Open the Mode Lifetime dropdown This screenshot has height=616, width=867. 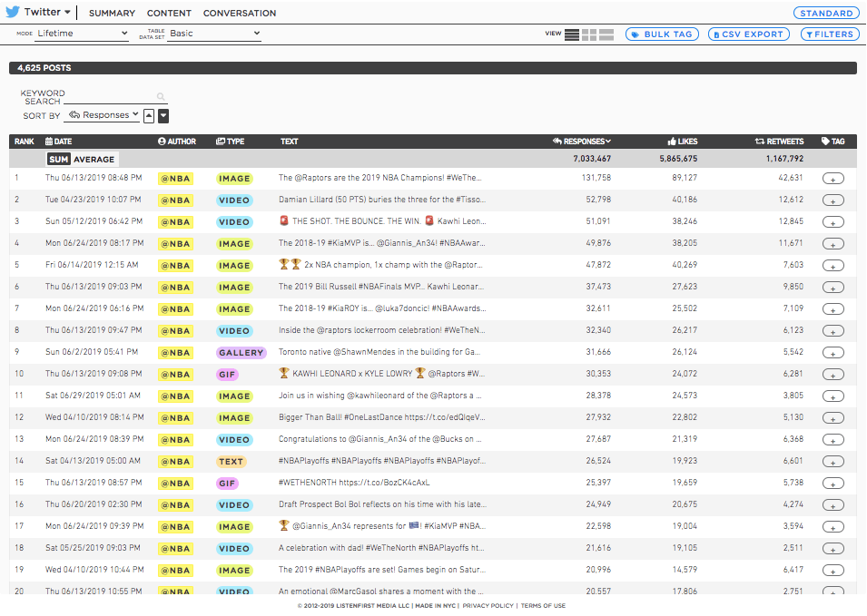point(82,34)
